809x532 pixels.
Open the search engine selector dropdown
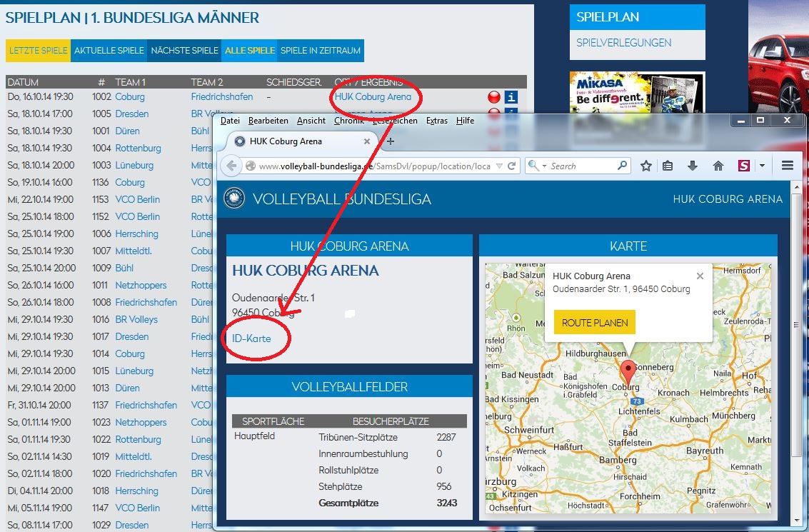coord(536,166)
